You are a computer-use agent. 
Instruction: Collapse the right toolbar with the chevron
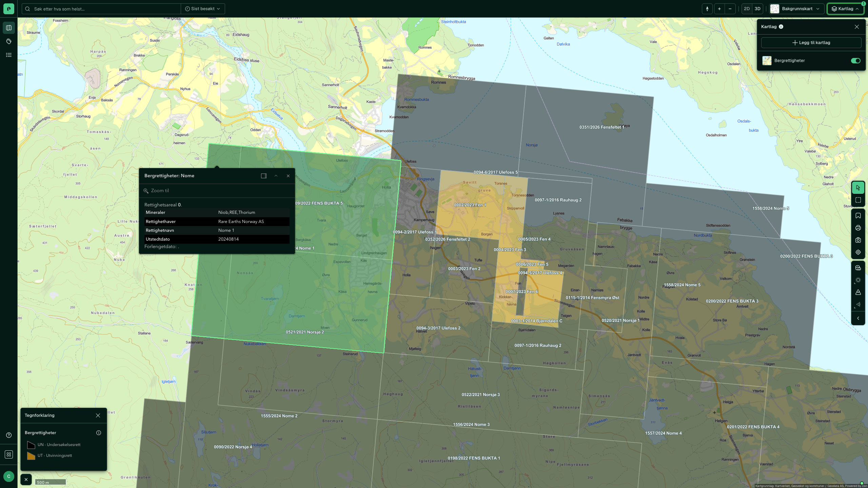858,318
